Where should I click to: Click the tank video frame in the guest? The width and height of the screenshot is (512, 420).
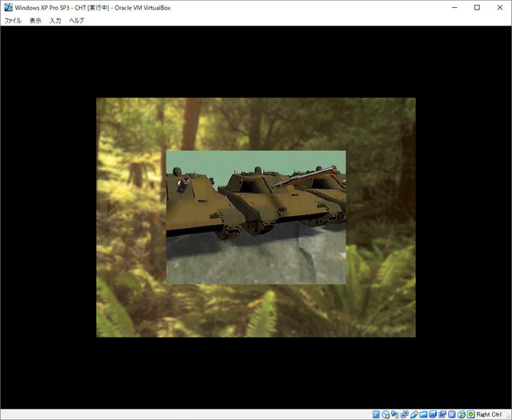click(x=256, y=217)
